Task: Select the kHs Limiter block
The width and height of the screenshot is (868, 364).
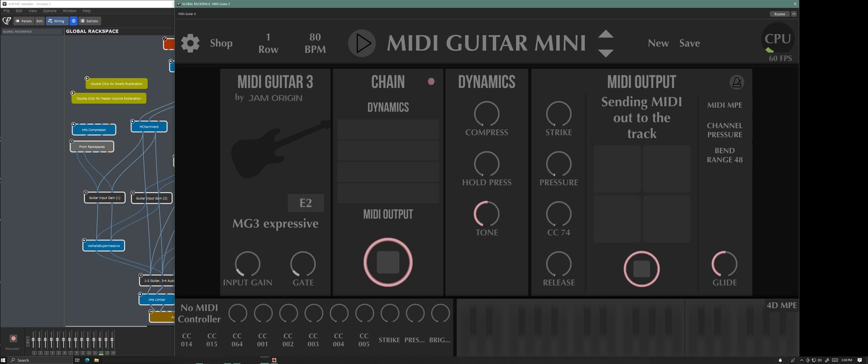Action: pyautogui.click(x=157, y=299)
